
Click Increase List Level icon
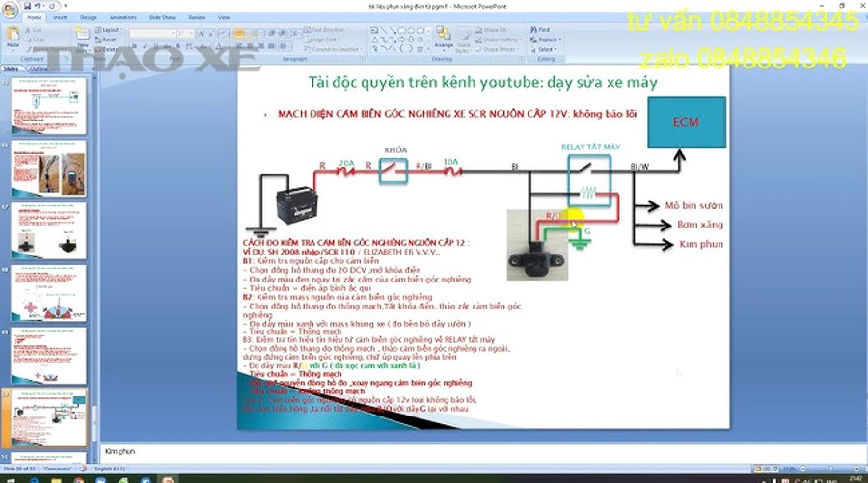point(280,35)
